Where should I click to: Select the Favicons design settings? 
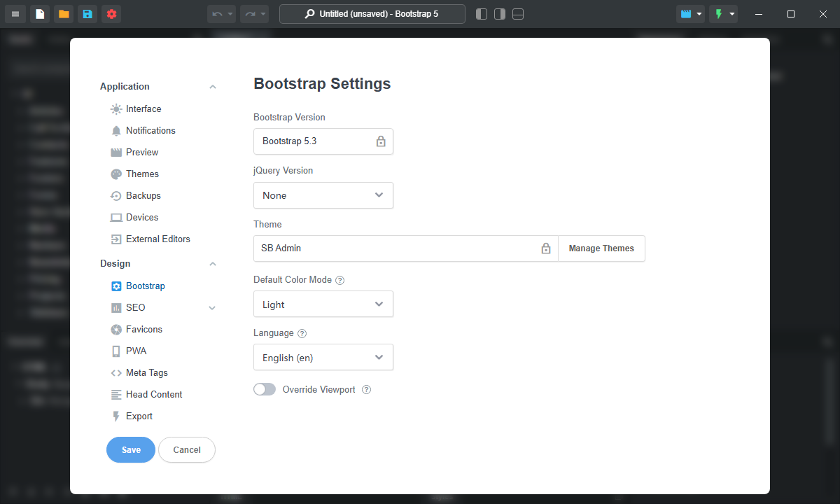[x=143, y=329]
